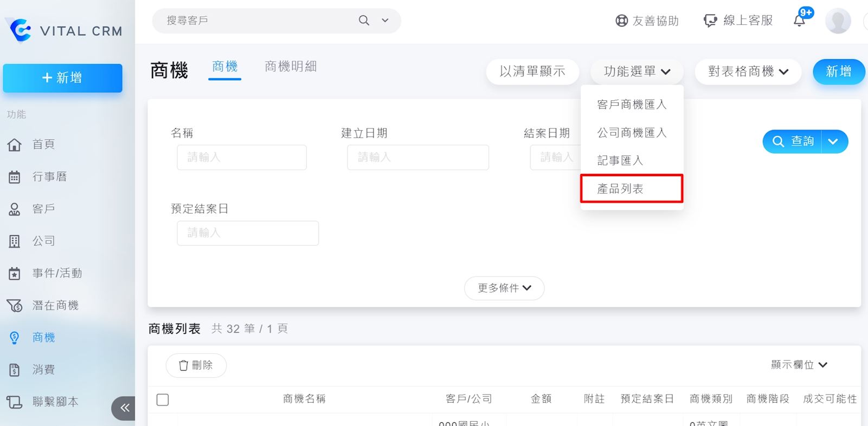The width and height of the screenshot is (868, 426).
Task: Open the 對表格商機 dropdown
Action: 748,72
